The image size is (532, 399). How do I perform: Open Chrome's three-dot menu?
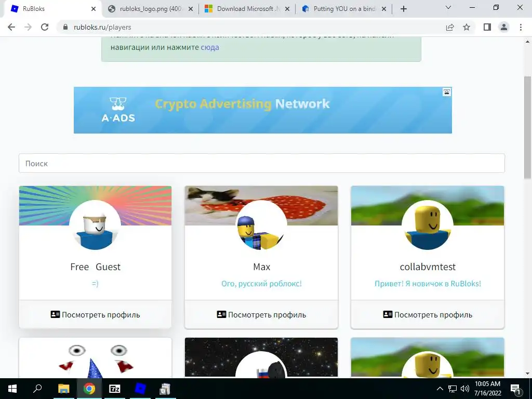pyautogui.click(x=521, y=27)
